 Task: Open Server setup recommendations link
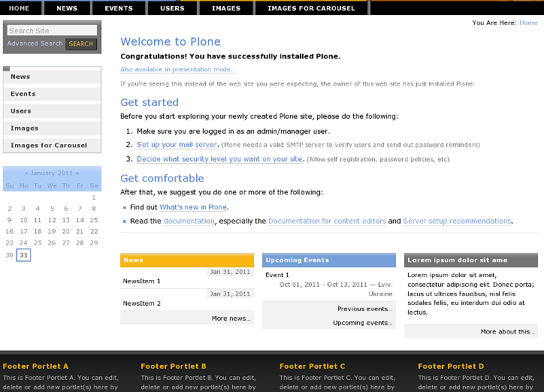click(457, 221)
